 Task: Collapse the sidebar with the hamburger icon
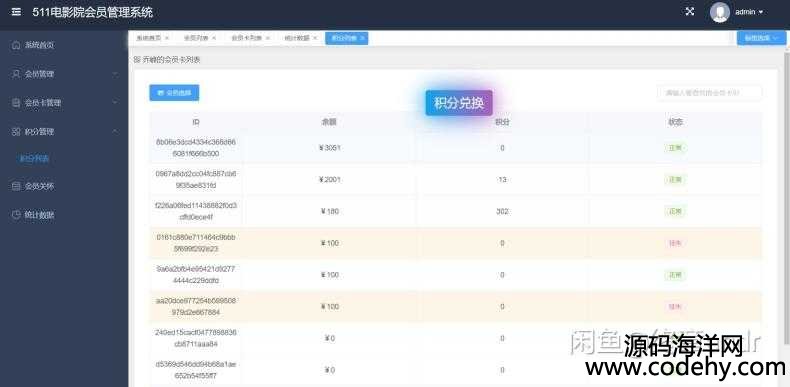pos(16,12)
